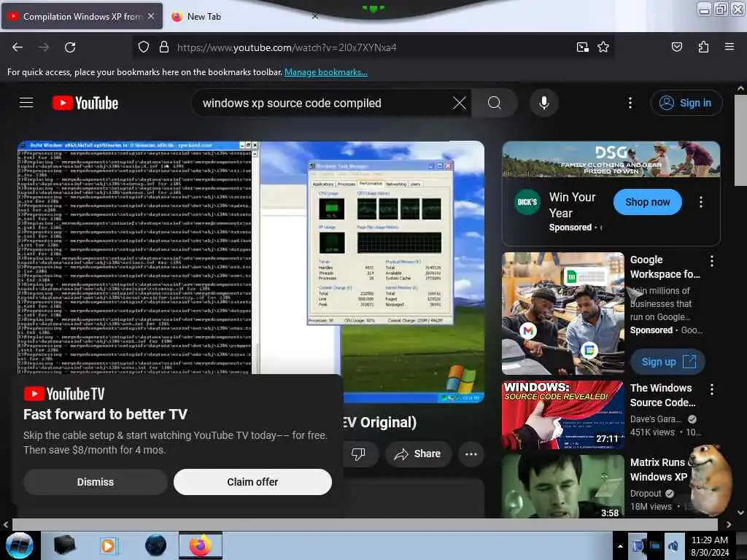
Task: Switch to the New Tab tab
Action: tap(204, 17)
